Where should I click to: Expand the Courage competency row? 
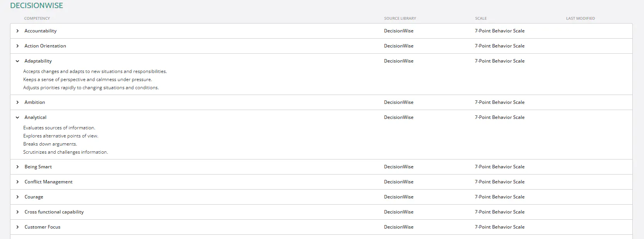17,197
